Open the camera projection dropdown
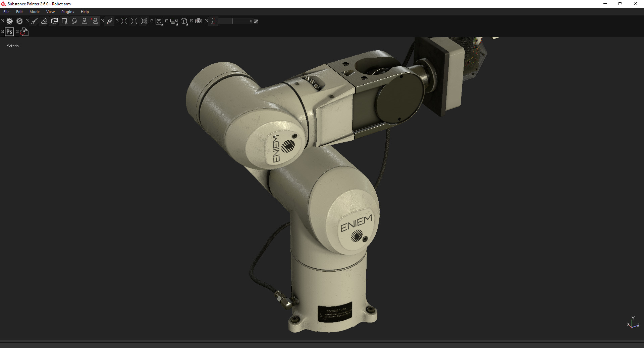Image resolution: width=644 pixels, height=348 pixels. 173,21
